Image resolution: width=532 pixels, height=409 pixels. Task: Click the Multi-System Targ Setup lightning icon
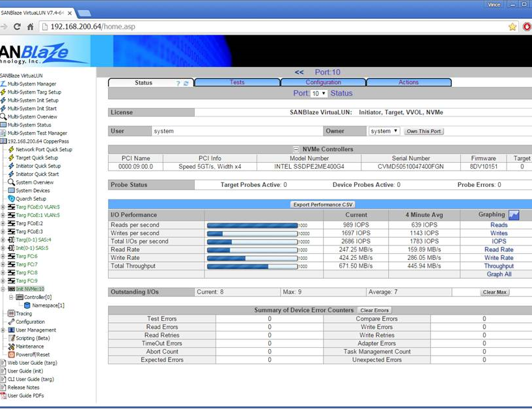[x=3, y=92]
